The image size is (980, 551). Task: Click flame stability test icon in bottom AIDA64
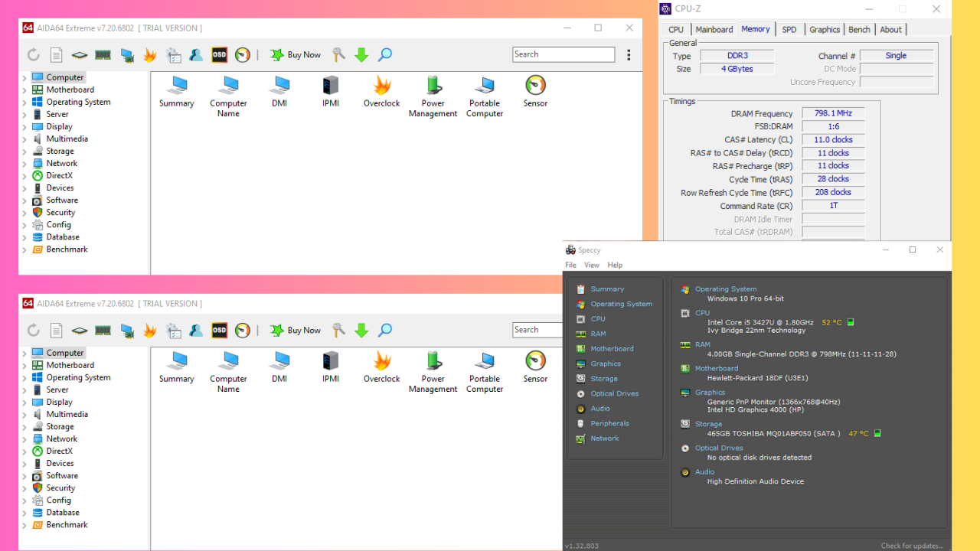150,331
